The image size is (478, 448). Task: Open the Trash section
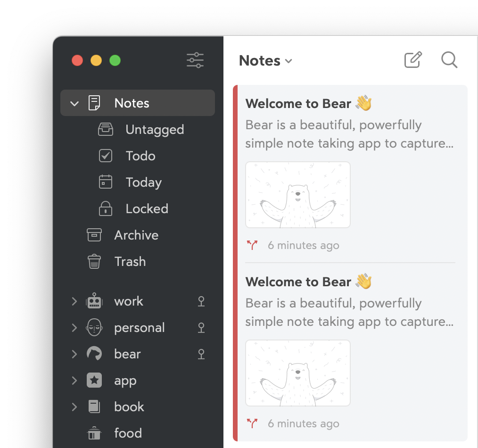click(130, 262)
